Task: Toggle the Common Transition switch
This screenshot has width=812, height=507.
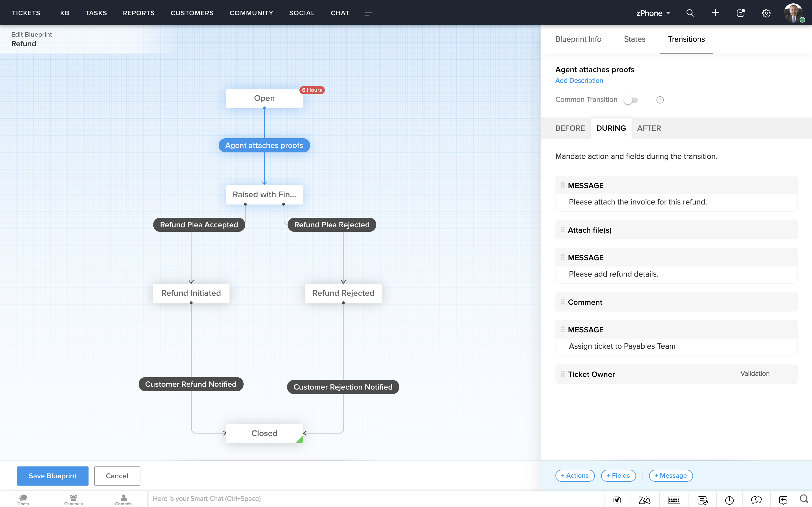Action: coord(631,100)
